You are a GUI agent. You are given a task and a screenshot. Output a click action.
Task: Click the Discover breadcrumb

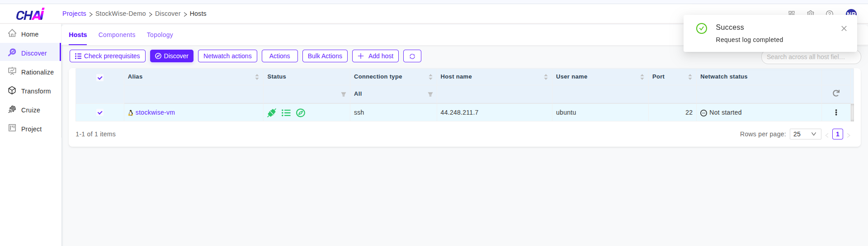click(x=168, y=14)
